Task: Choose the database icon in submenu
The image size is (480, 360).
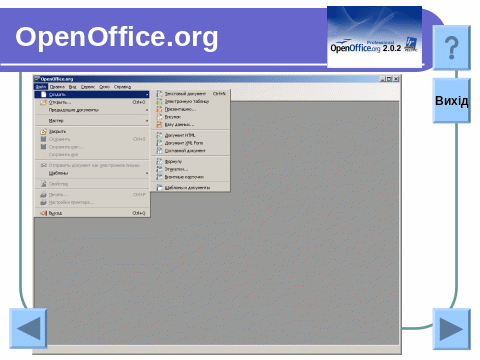Action: pos(159,124)
